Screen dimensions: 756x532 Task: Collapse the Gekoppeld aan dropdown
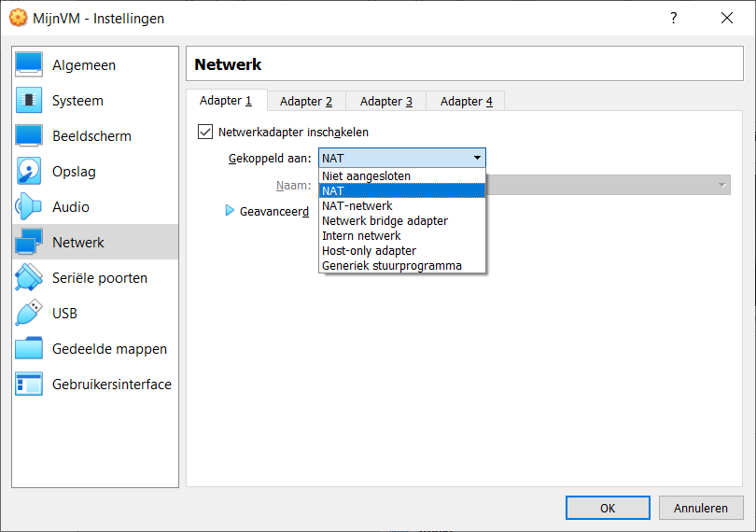[476, 159]
